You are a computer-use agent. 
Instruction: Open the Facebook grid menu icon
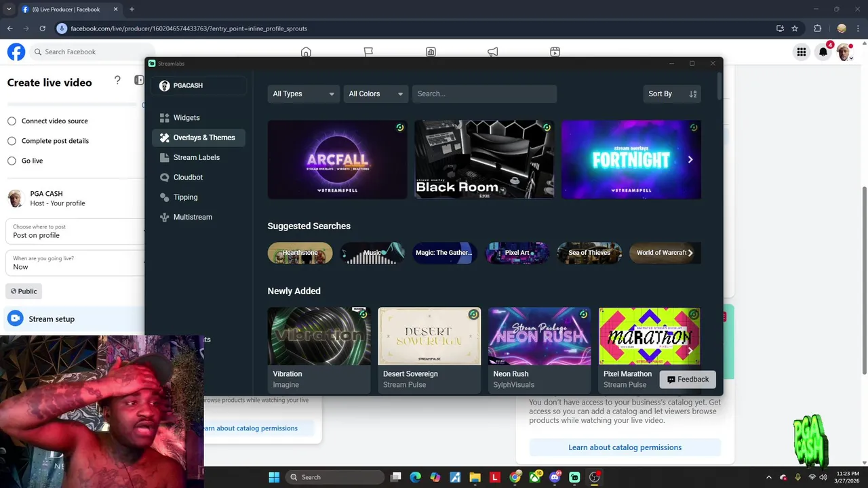coord(802,52)
